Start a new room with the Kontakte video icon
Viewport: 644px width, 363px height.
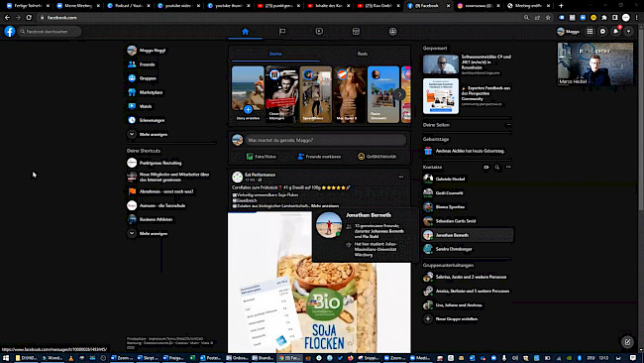pyautogui.click(x=486, y=168)
